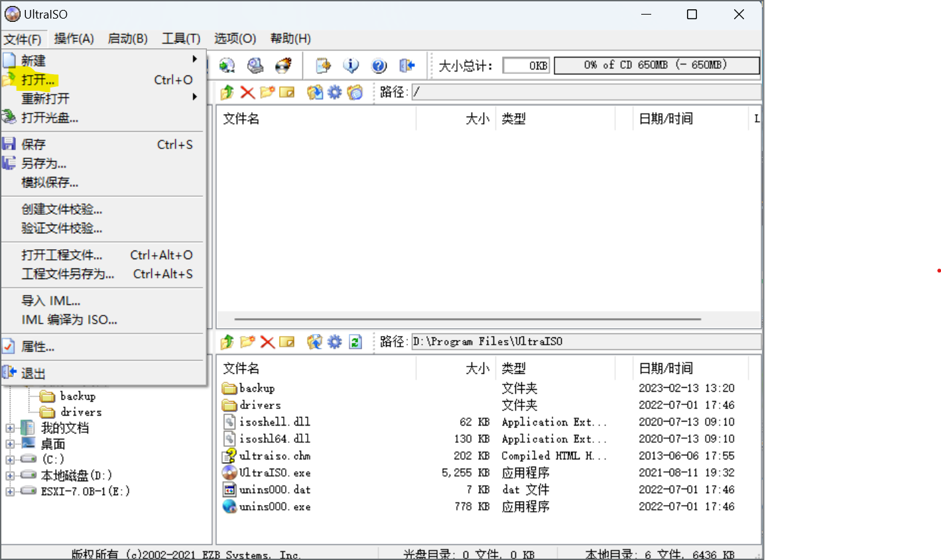This screenshot has width=941, height=560.
Task: Click the extract icon in the ISO pane toolbar
Action: (315, 92)
